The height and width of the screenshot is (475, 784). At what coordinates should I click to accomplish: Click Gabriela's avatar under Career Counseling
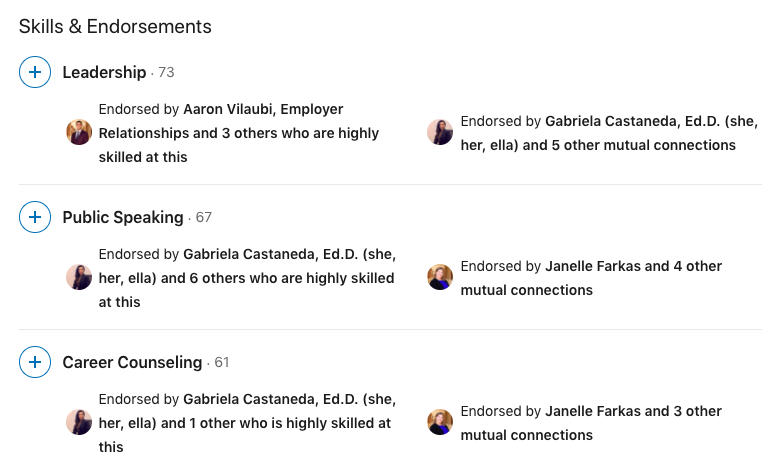[x=79, y=422]
